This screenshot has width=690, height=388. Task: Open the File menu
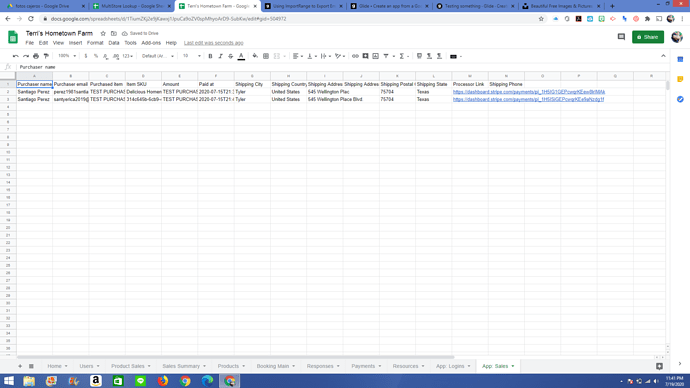[x=29, y=43]
